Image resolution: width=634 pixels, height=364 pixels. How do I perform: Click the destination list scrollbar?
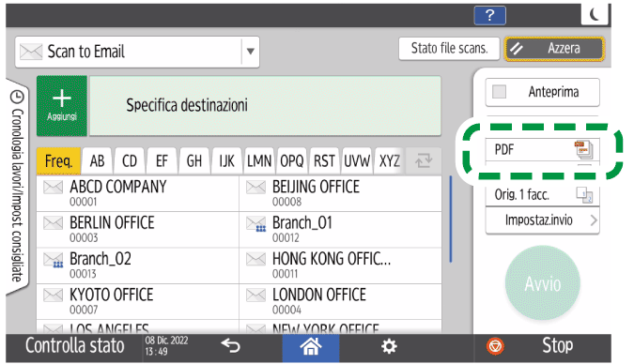(x=451, y=220)
